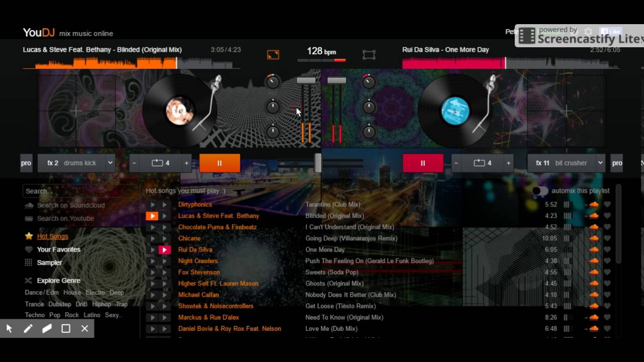Click the crossfader handle
The image size is (644, 362).
318,163
